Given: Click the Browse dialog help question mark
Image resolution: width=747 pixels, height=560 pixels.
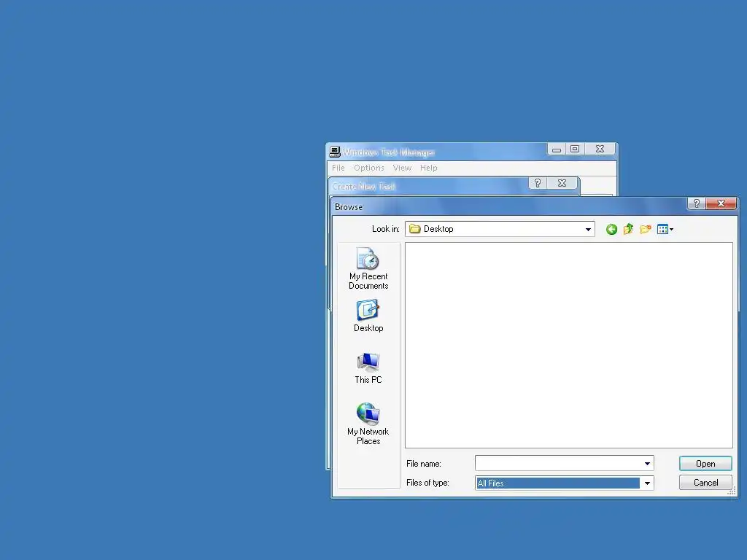Looking at the screenshot, I should tap(696, 204).
